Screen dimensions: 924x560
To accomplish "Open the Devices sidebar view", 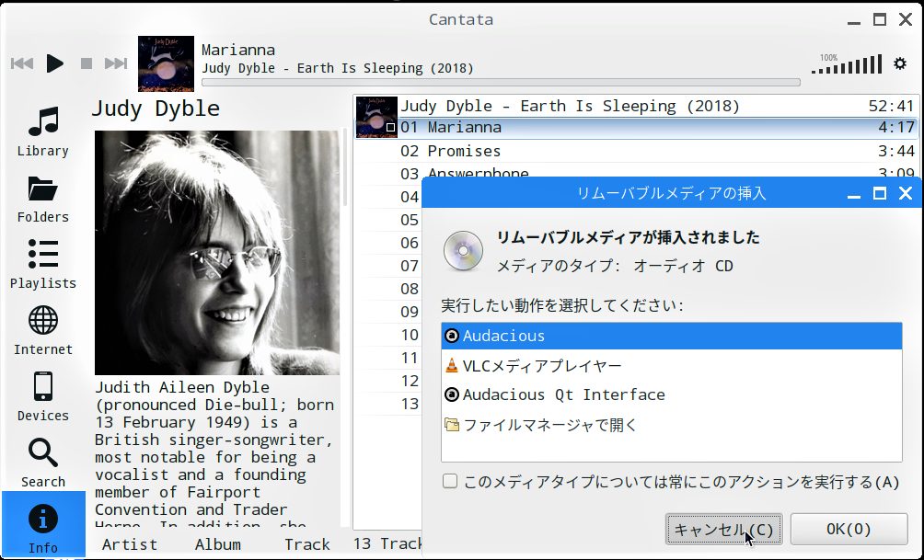I will pyautogui.click(x=43, y=397).
